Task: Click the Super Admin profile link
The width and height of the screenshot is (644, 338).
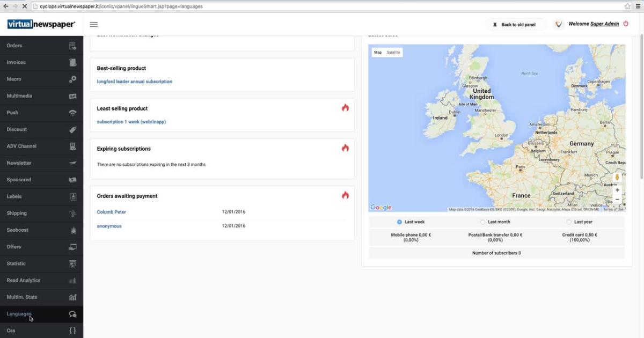Action: click(x=604, y=24)
